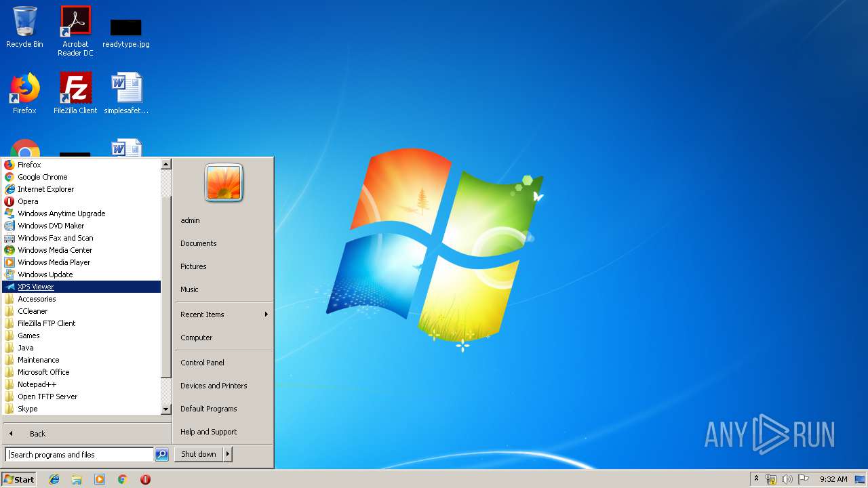
Task: Open Music from the Start menu
Action: coord(224,289)
